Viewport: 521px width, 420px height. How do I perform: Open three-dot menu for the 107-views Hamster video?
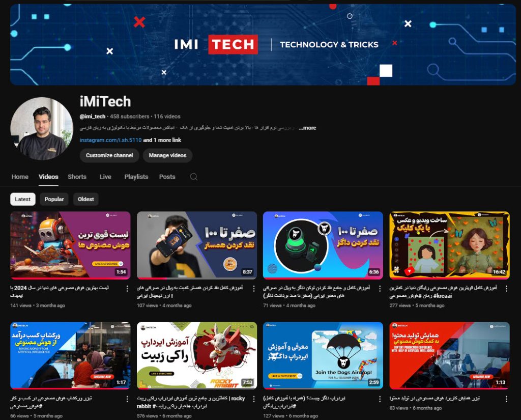click(x=253, y=288)
